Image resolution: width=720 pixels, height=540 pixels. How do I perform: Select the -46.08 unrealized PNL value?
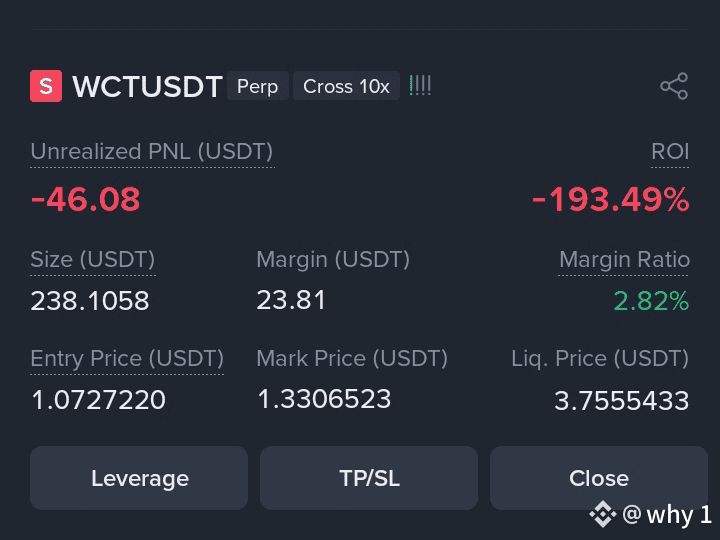point(85,200)
